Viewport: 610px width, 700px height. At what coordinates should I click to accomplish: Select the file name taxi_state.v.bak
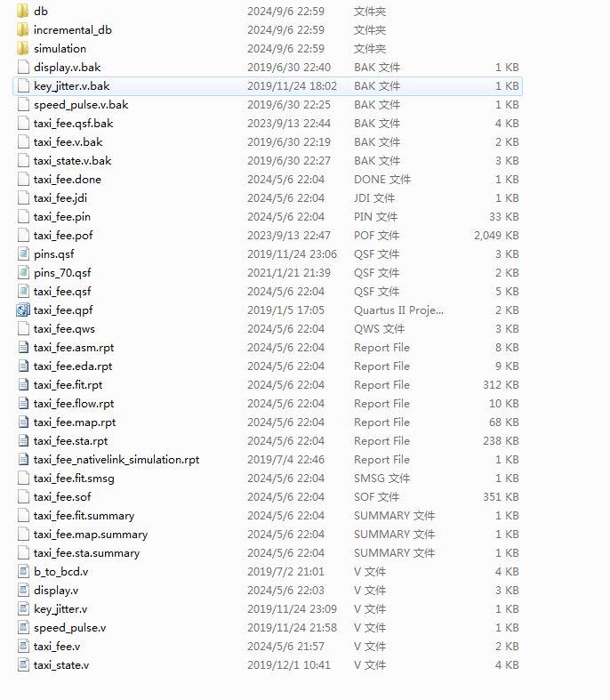[x=72, y=161]
